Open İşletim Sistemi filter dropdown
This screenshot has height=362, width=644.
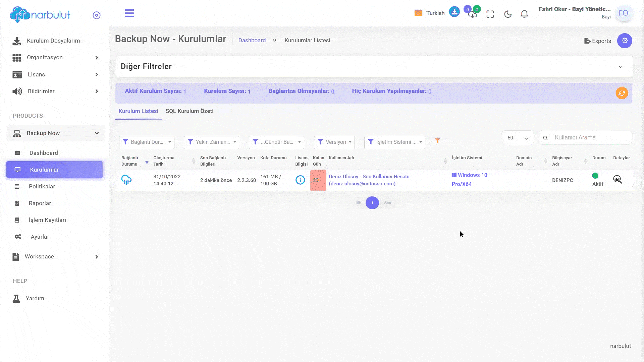point(395,142)
